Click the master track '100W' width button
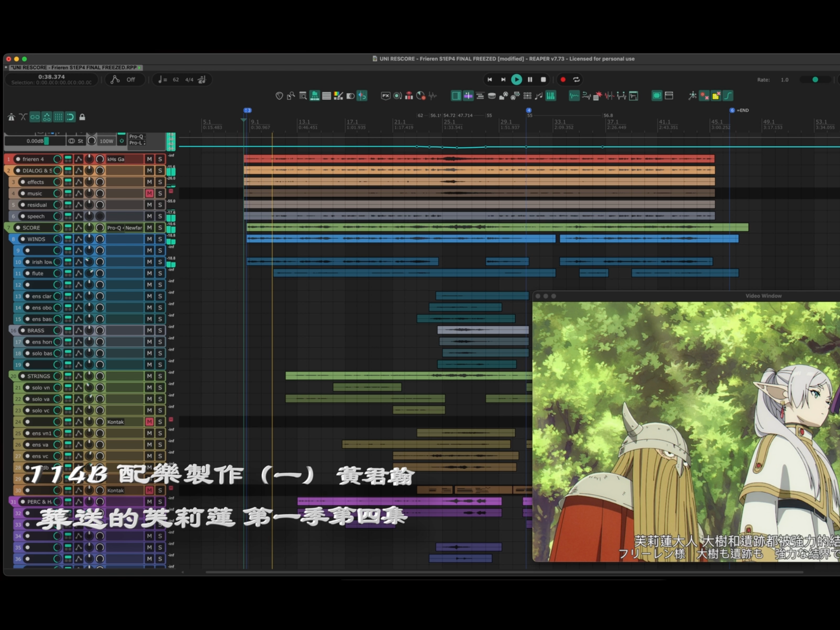The height and width of the screenshot is (630, 840). [x=106, y=141]
